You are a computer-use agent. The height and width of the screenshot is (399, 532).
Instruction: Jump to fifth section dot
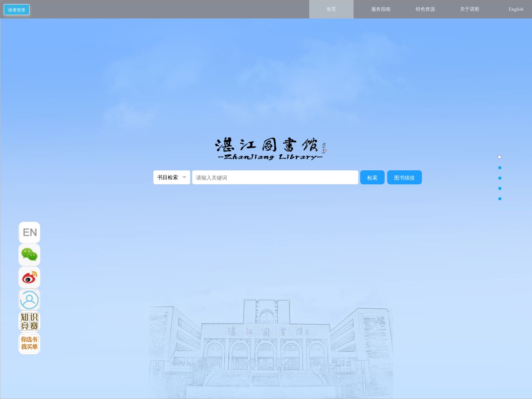pos(500,199)
